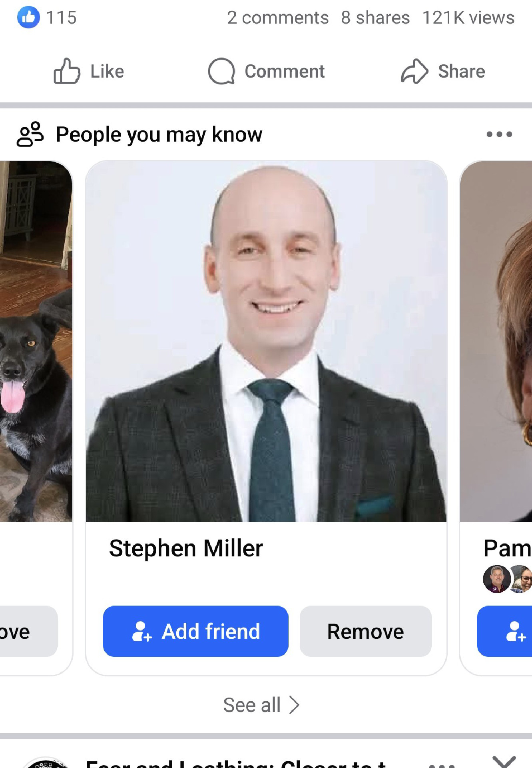Open Pam's profile photo card
The image size is (532, 768).
click(496, 342)
